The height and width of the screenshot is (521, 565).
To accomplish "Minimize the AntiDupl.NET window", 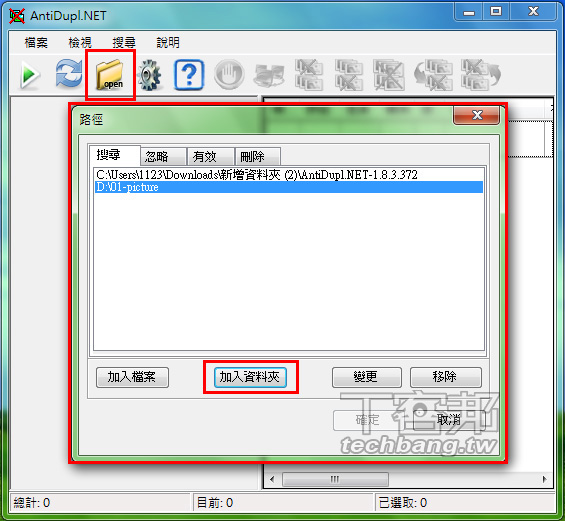I will (469, 12).
